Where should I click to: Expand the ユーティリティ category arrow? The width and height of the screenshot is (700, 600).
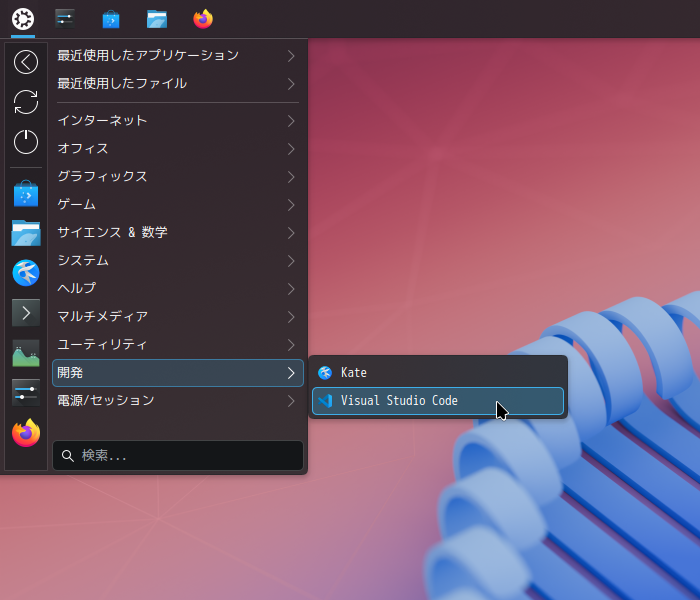[x=291, y=345]
